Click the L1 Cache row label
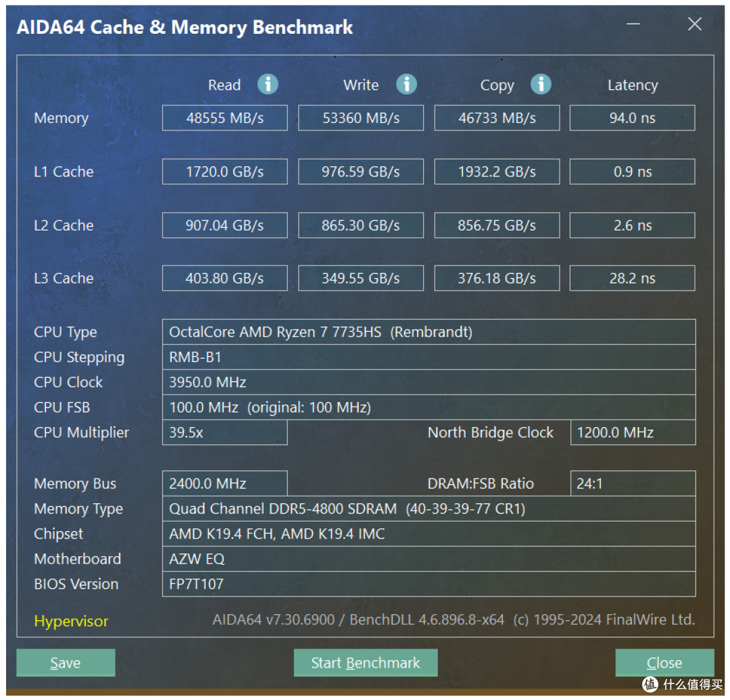The width and height of the screenshot is (730, 700). (64, 172)
